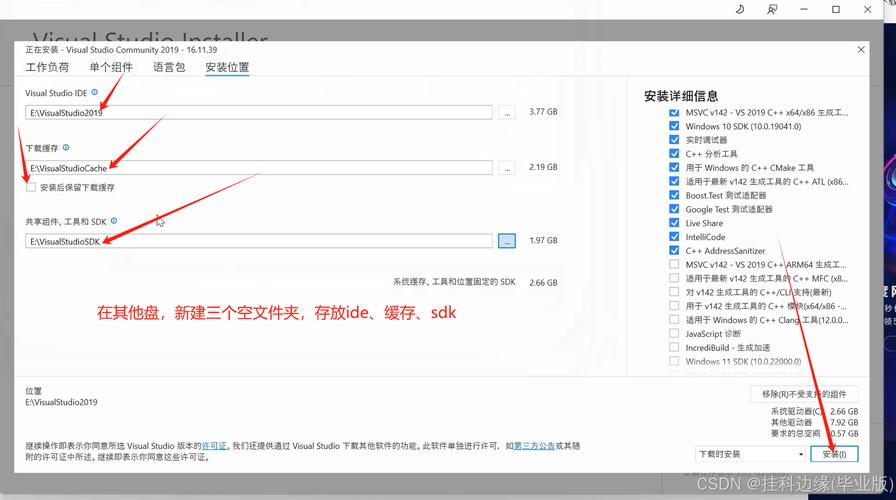Click the feedback icon in title bar
Viewport: 896px width, 500px height.
(772, 9)
